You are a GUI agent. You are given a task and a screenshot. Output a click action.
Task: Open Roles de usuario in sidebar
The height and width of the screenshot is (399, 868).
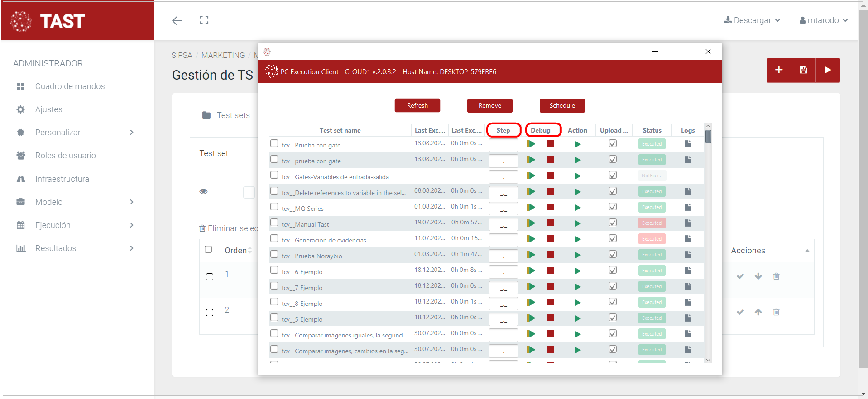click(x=65, y=156)
